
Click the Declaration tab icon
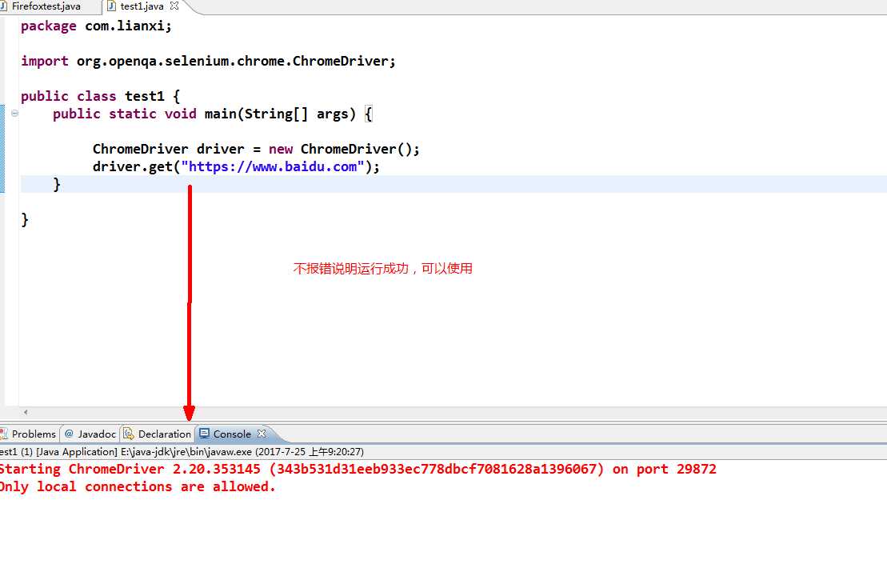pos(129,434)
